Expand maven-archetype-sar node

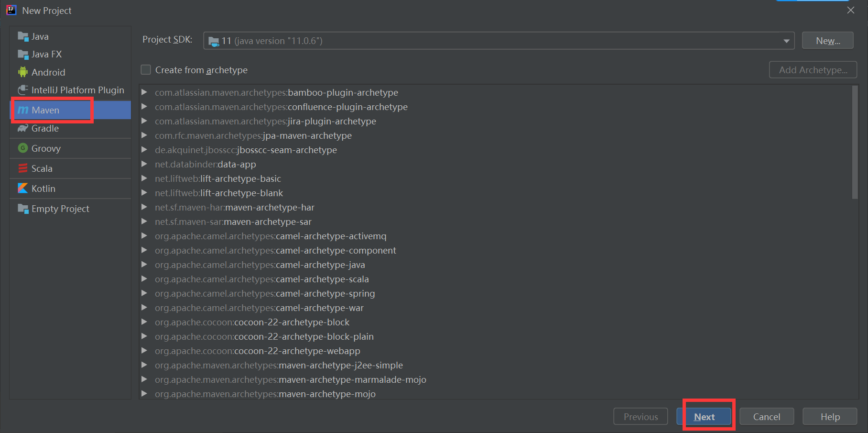pyautogui.click(x=144, y=222)
